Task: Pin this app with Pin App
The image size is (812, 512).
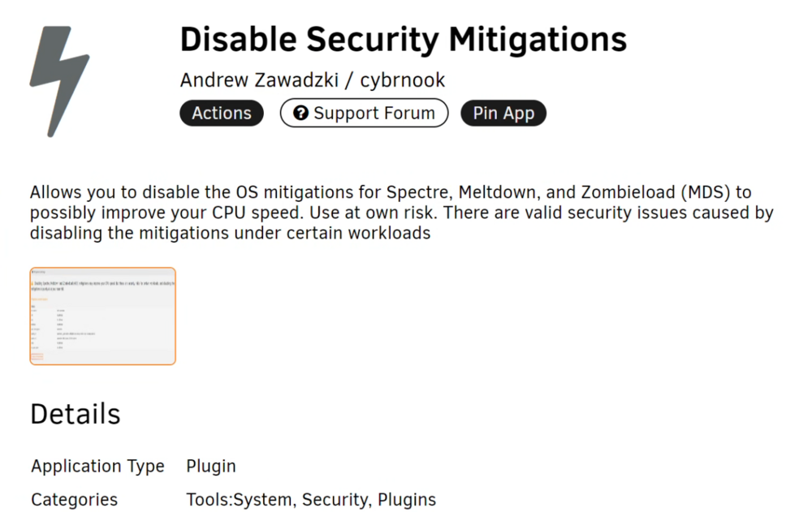Action: point(503,113)
